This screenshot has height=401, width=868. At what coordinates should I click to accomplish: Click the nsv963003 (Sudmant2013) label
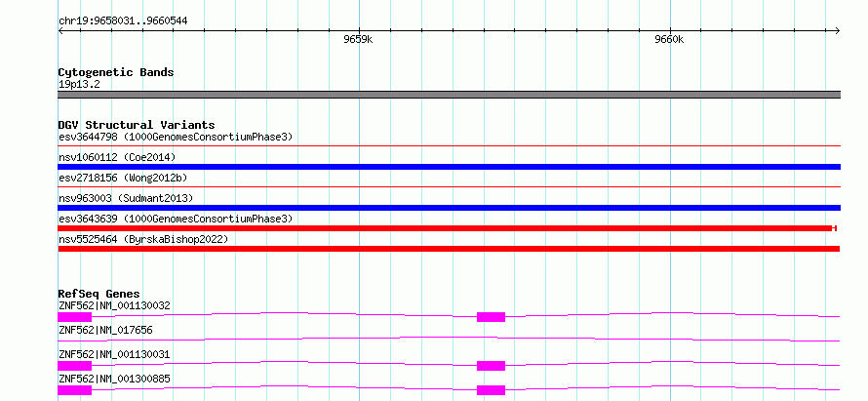click(x=126, y=198)
